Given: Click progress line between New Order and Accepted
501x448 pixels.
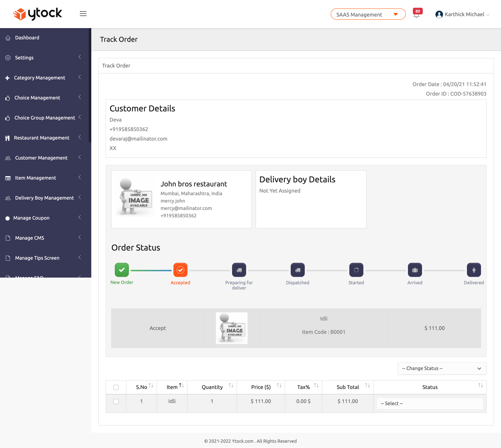Looking at the screenshot, I should coord(151,271).
